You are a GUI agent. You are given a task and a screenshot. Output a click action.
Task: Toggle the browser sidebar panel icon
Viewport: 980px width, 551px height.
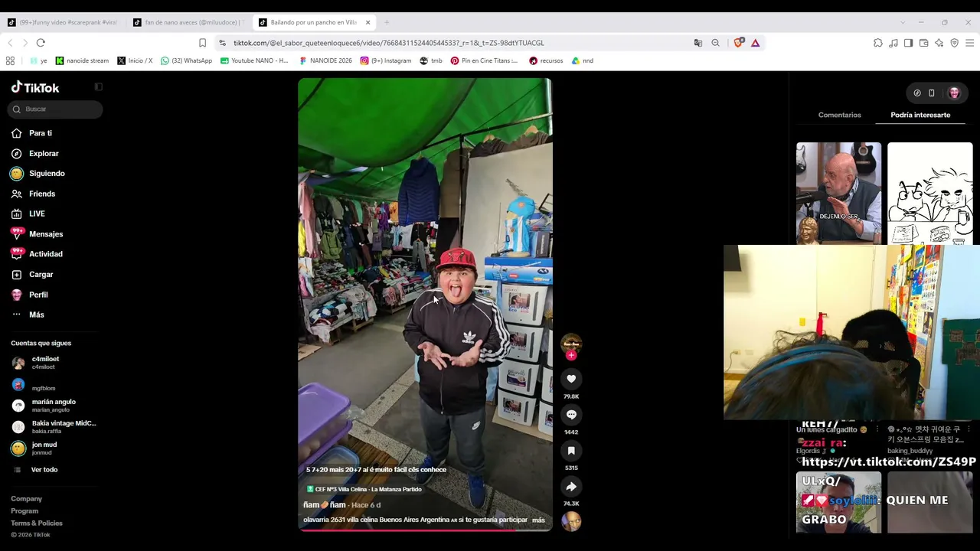(x=908, y=43)
